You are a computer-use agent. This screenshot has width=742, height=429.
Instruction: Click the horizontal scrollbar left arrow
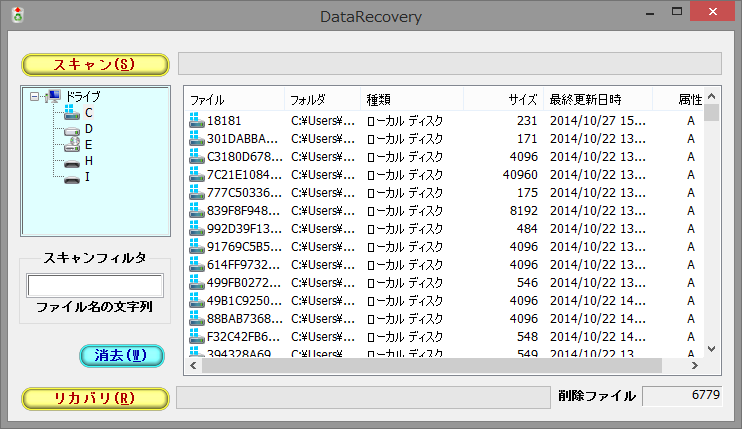[x=193, y=365]
